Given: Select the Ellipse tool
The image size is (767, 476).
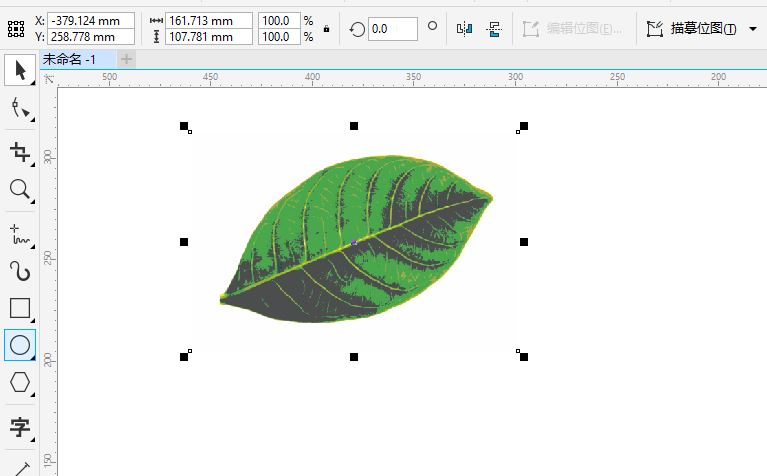Looking at the screenshot, I should (x=20, y=345).
